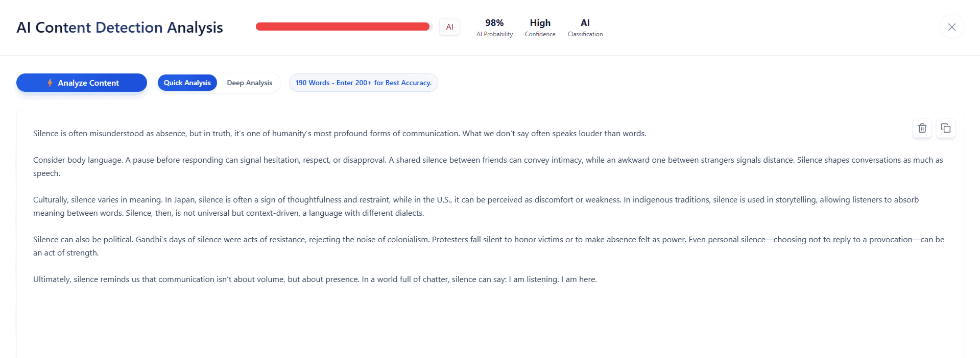Screen dimensions: 980x358
Task: Click the paragraph starting 'Silence can also be political'
Action: 489,246
